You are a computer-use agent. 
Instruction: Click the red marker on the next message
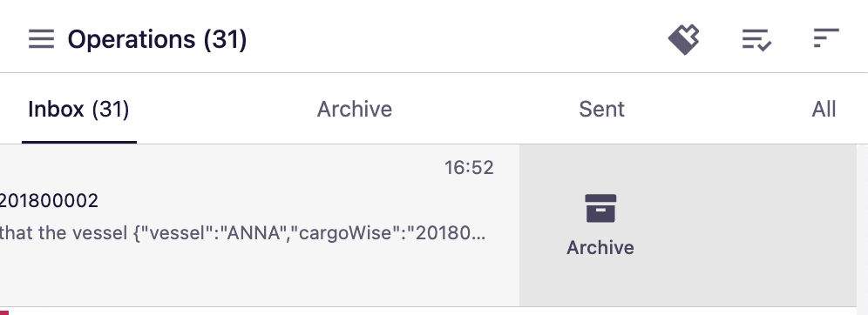(x=3, y=312)
